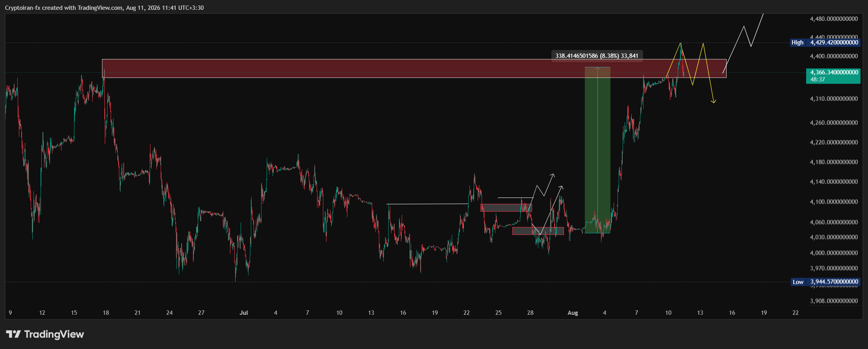Viewport: 868px width, 349px height.
Task: Click the July 22 date label
Action: (467, 313)
